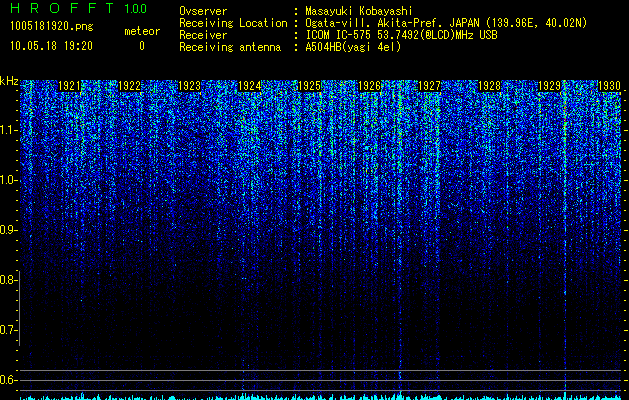Click the 0.8 frequency axis label
Viewport: 629px width, 400px height.
pyautogui.click(x=7, y=280)
